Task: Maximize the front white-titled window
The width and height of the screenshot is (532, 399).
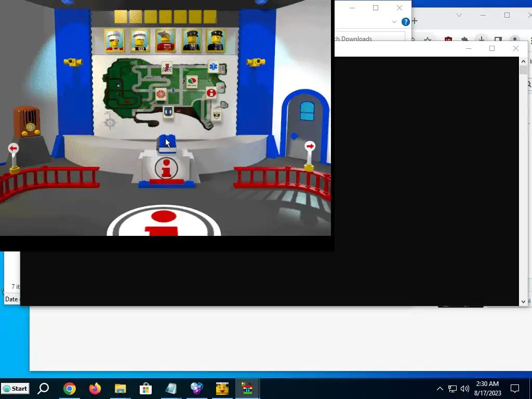Action: (492, 48)
